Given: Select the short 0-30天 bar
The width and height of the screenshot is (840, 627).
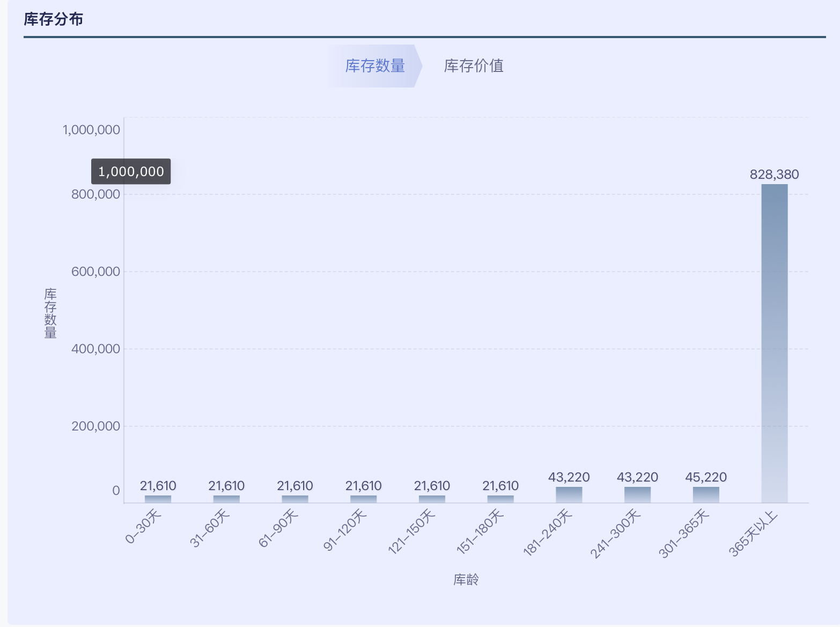Looking at the screenshot, I should tap(158, 499).
